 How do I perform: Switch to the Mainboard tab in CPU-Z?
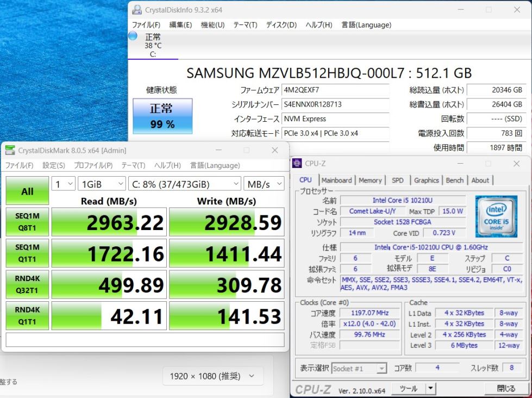[336, 181]
